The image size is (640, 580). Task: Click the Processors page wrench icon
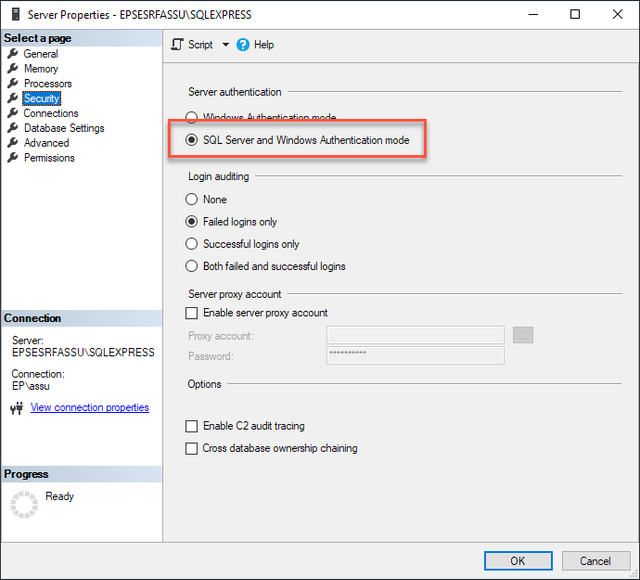[x=13, y=83]
